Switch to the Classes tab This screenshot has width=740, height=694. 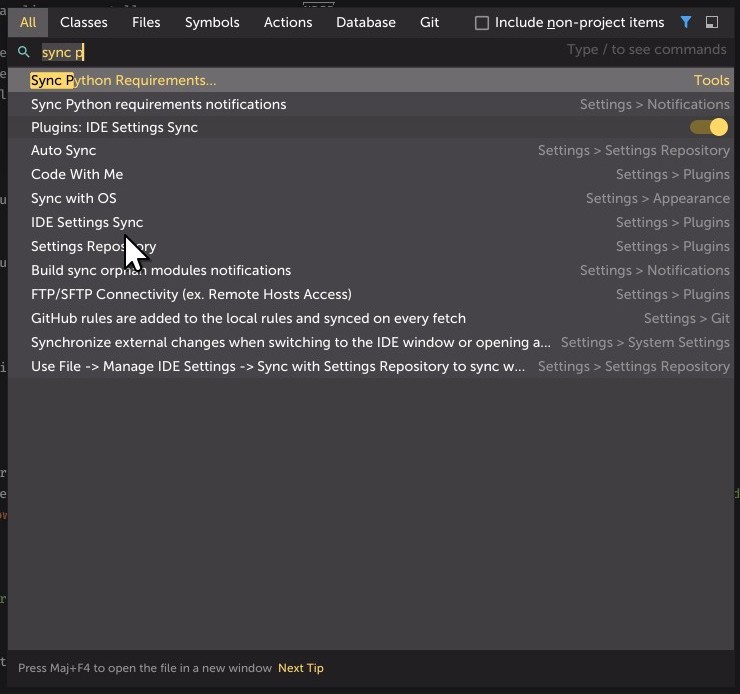pos(84,22)
